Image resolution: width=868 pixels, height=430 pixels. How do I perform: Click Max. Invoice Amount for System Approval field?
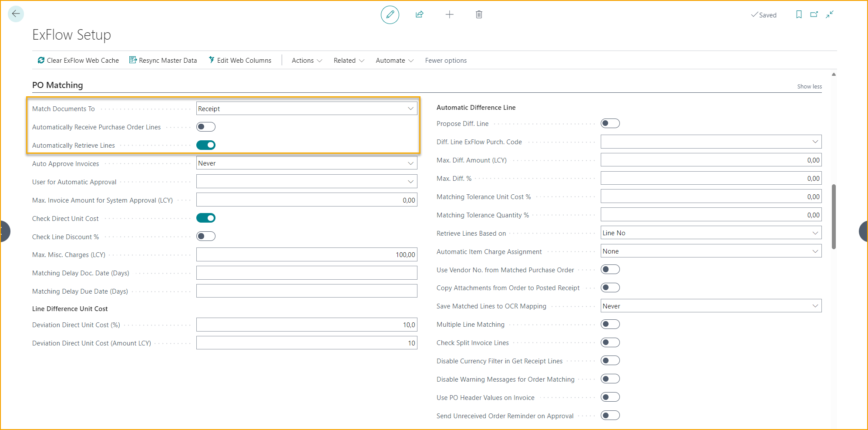[x=306, y=200]
